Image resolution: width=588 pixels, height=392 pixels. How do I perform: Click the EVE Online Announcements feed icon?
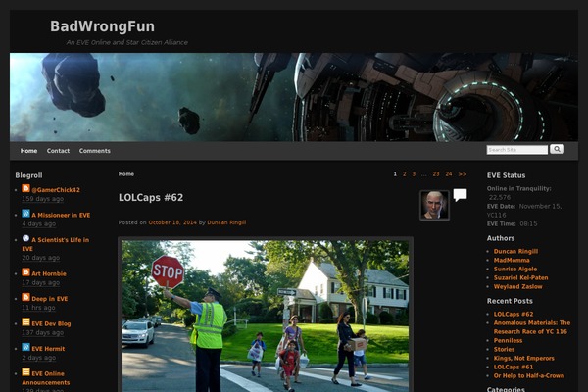[25, 372]
